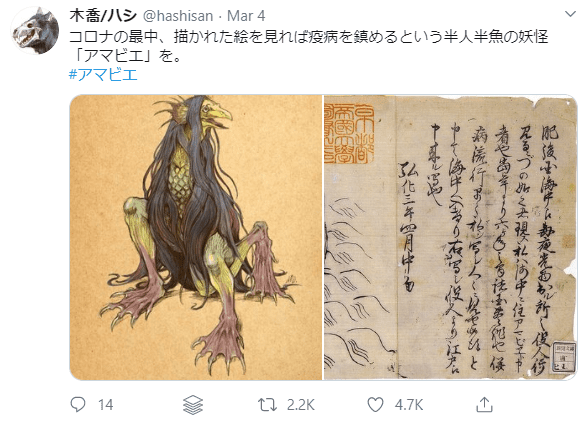Click the Buffer stacked layers icon
Screen dimensions: 584x424
[x=193, y=405]
